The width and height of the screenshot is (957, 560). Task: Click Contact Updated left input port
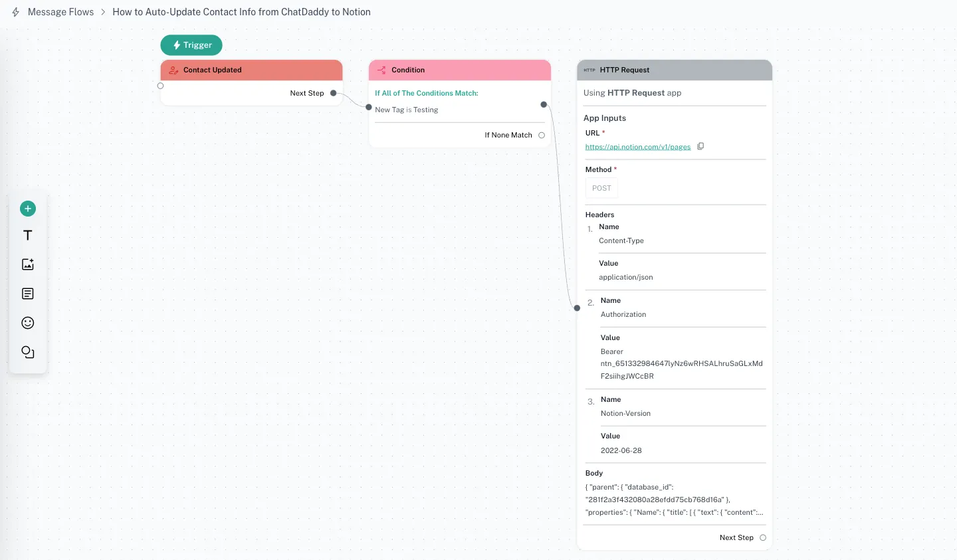click(x=160, y=86)
